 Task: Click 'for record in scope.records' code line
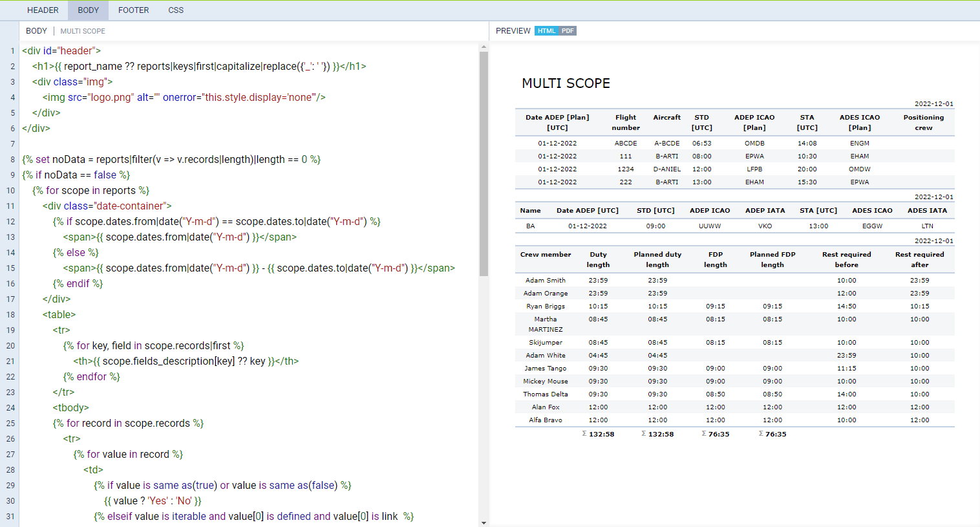129,423
